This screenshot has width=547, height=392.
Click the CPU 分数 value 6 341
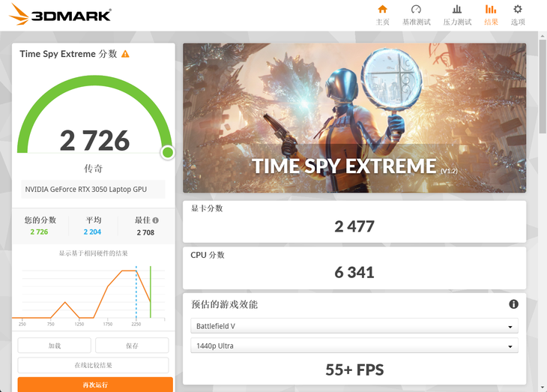[x=354, y=272]
